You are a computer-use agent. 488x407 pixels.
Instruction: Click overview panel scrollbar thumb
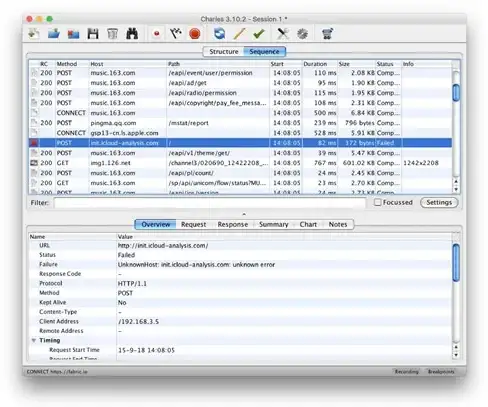456,263
